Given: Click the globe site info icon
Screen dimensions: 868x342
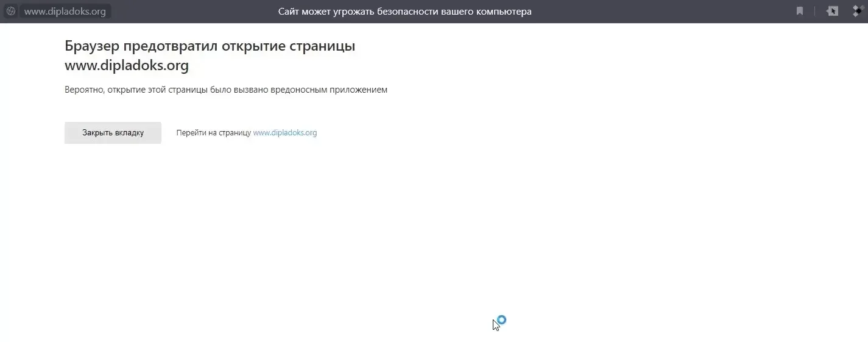Looking at the screenshot, I should pyautogui.click(x=10, y=12).
